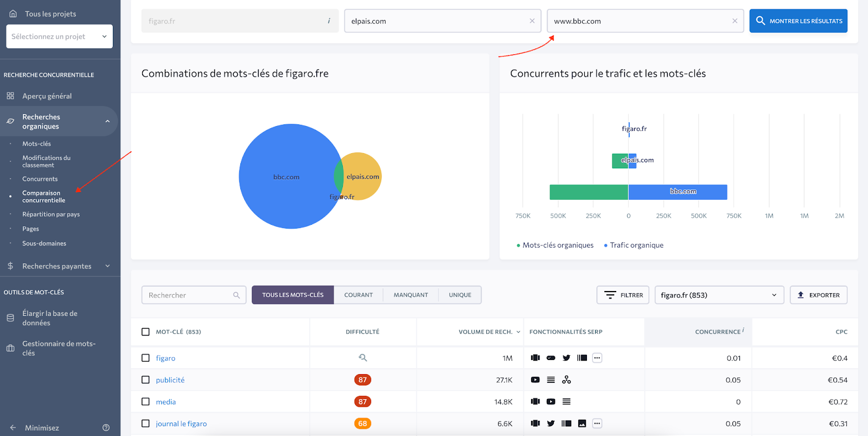Click the carousel icon in figaro row
The width and height of the screenshot is (868, 436).
tap(535, 358)
